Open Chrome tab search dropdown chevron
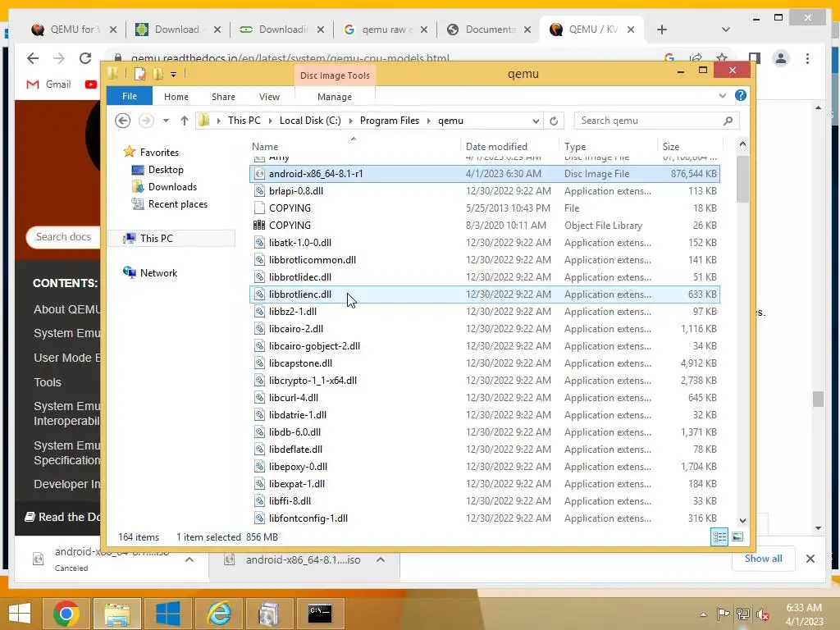 pyautogui.click(x=725, y=30)
